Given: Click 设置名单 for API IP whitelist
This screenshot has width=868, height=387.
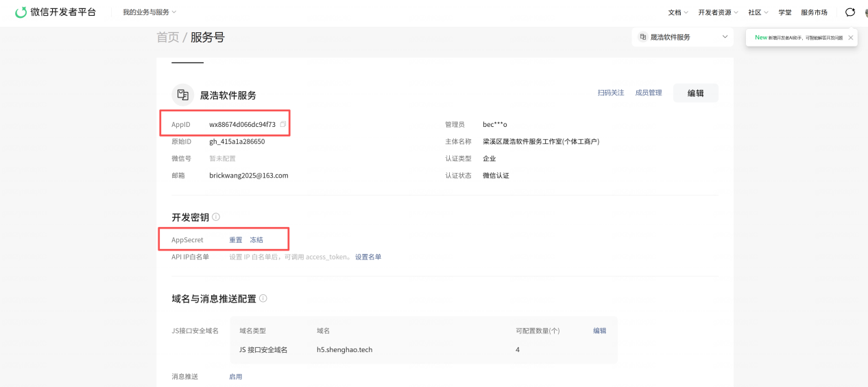Looking at the screenshot, I should (368, 257).
